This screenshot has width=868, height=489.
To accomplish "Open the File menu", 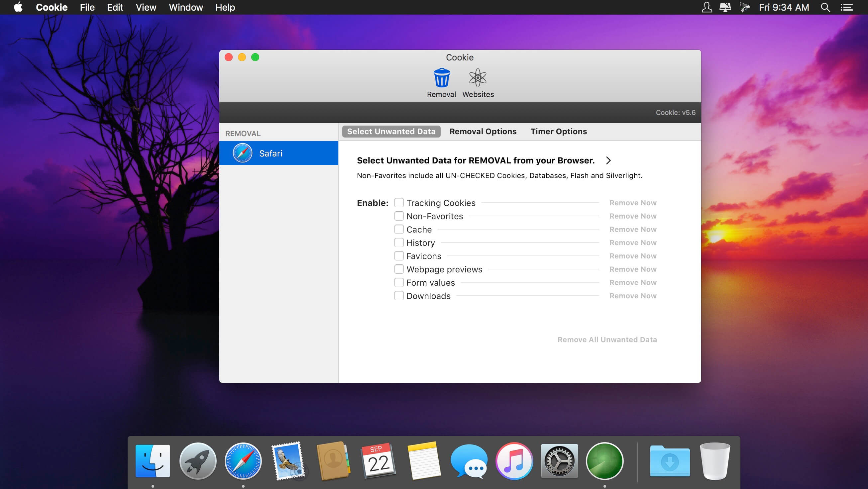I will click(87, 7).
